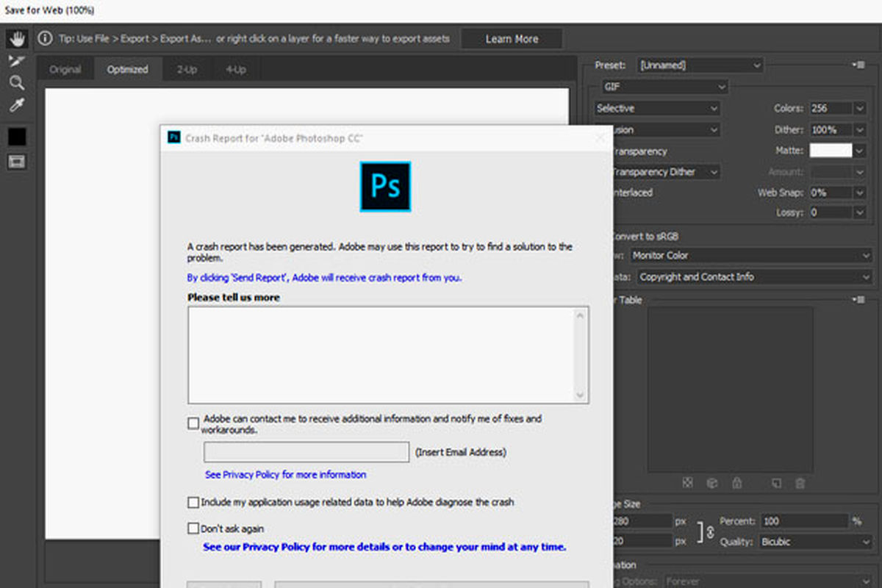Click the Learn More button
882x588 pixels.
512,39
